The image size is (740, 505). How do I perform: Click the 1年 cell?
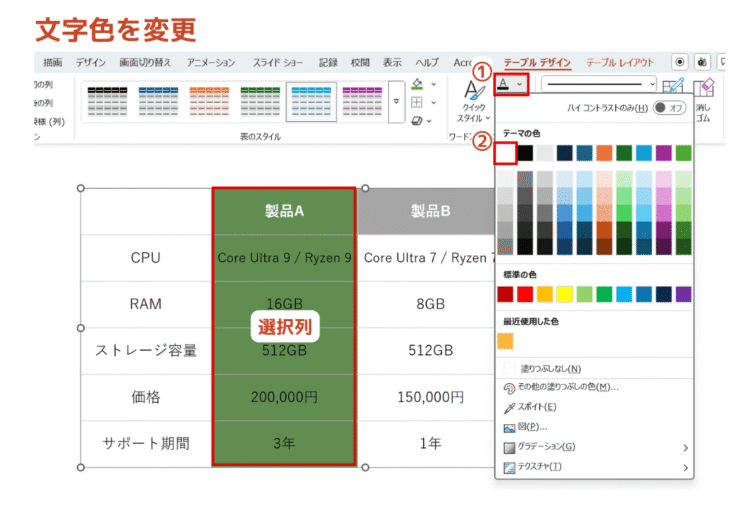(426, 444)
